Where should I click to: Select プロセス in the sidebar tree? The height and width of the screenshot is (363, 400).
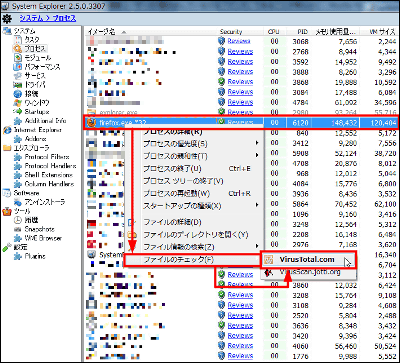pyautogui.click(x=35, y=49)
